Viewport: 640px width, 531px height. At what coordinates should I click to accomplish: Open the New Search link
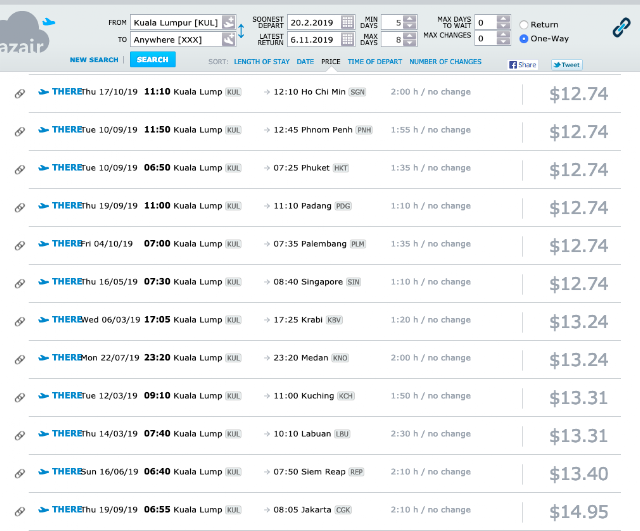[x=94, y=60]
